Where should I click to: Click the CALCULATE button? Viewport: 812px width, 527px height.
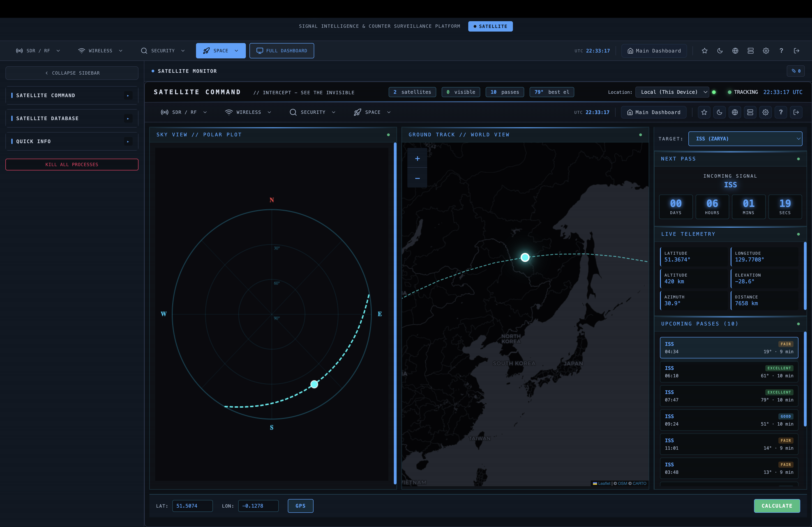click(x=777, y=506)
